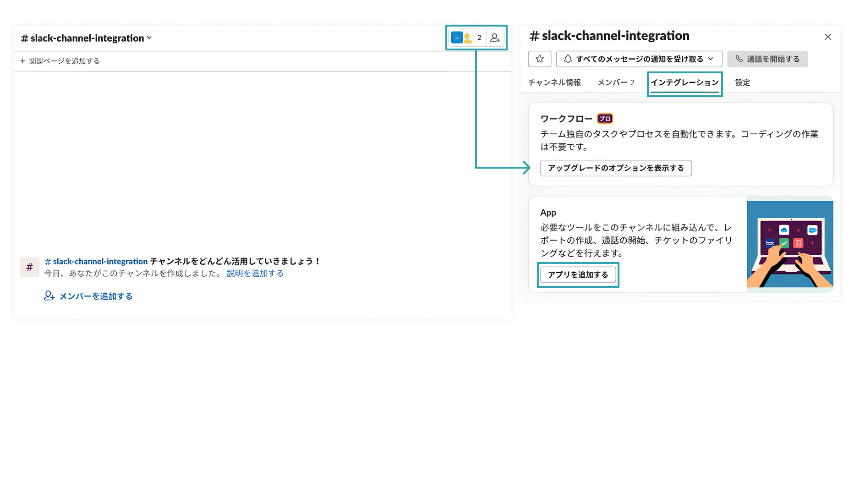Open the 設定 tab
This screenshot has width=854, height=504.
pyautogui.click(x=743, y=82)
